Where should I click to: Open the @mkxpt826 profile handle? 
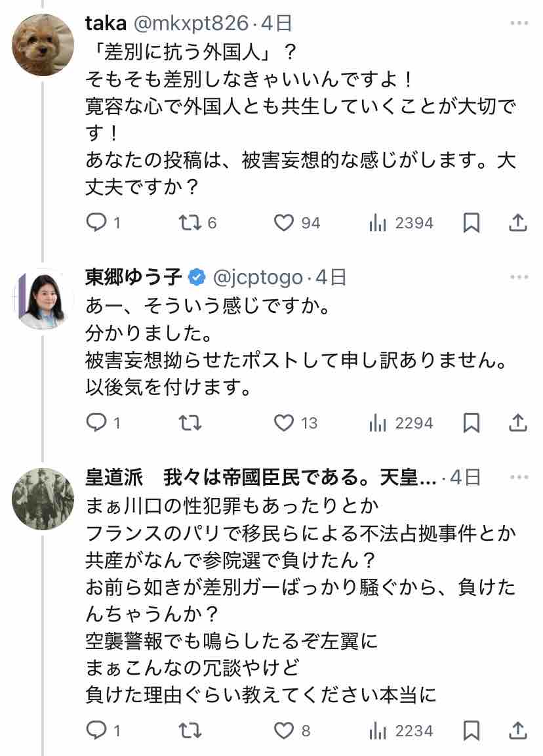click(191, 24)
